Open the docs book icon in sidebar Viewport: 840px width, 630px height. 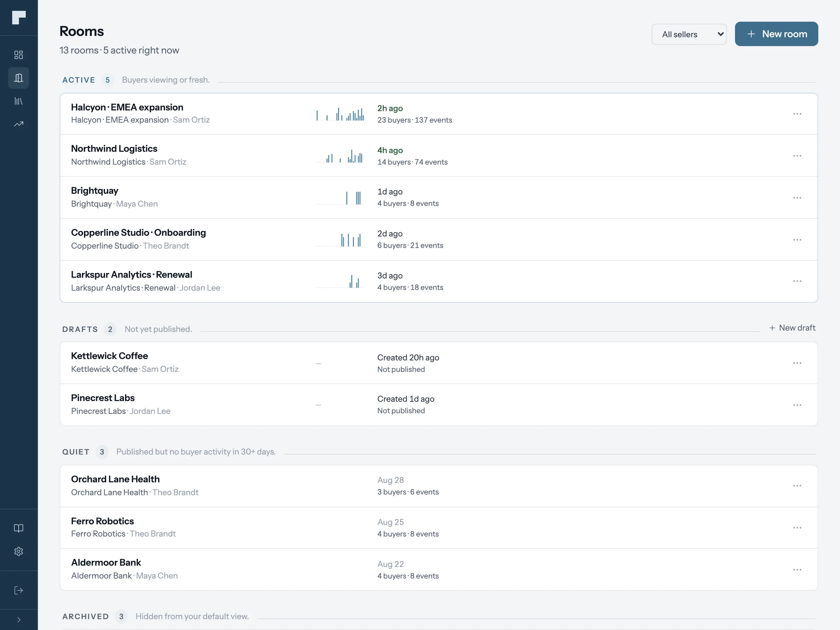pos(19,528)
